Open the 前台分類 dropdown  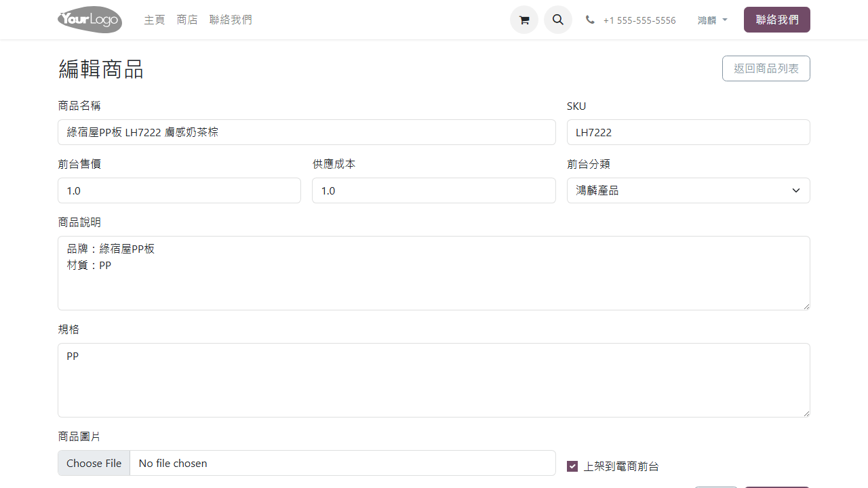click(688, 190)
